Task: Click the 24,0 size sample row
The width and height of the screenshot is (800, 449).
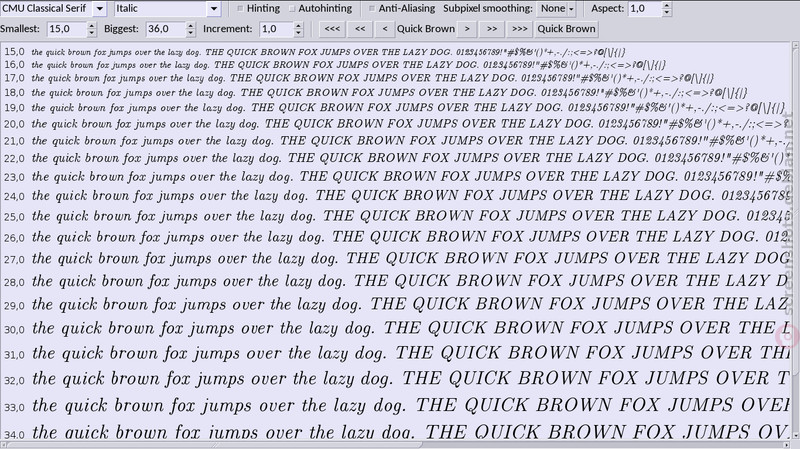Action: click(395, 196)
